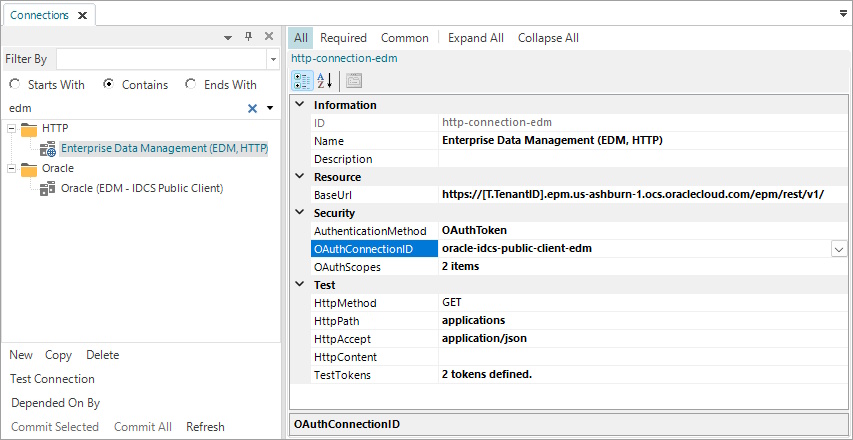Collapse the Oracle folder node
The height and width of the screenshot is (440, 853).
[12, 168]
